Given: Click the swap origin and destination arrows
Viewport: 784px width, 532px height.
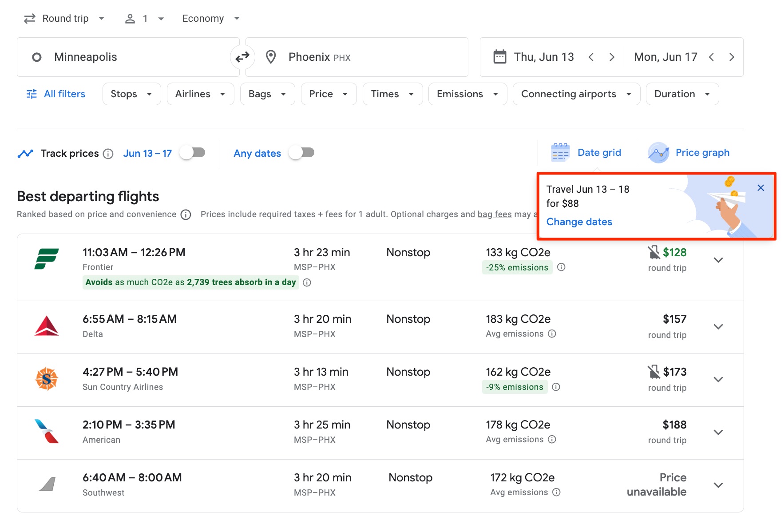Looking at the screenshot, I should click(x=242, y=57).
